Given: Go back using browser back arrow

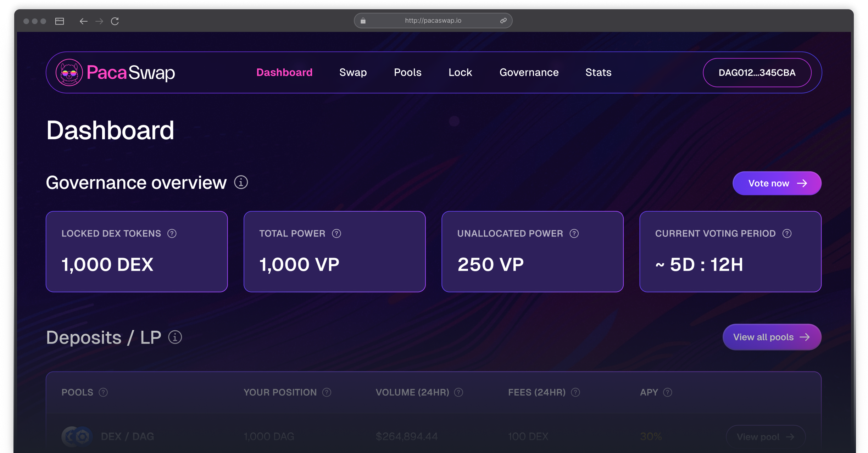Looking at the screenshot, I should click(x=83, y=21).
